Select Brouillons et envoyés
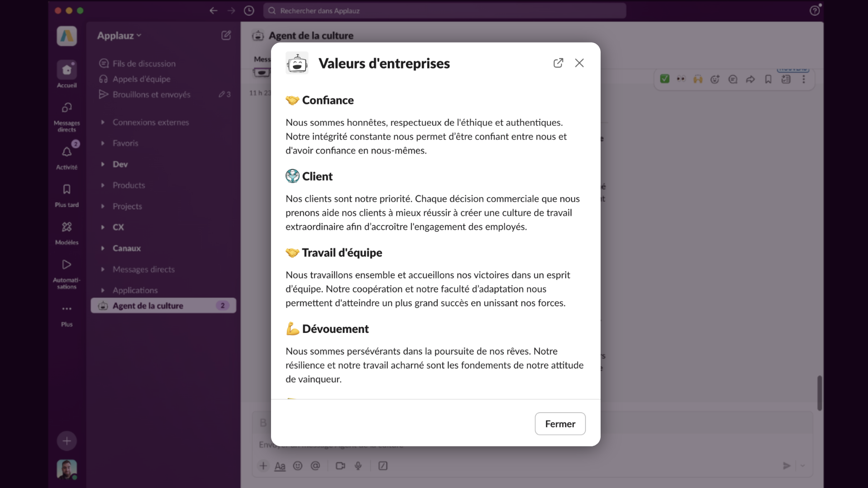 (x=151, y=94)
